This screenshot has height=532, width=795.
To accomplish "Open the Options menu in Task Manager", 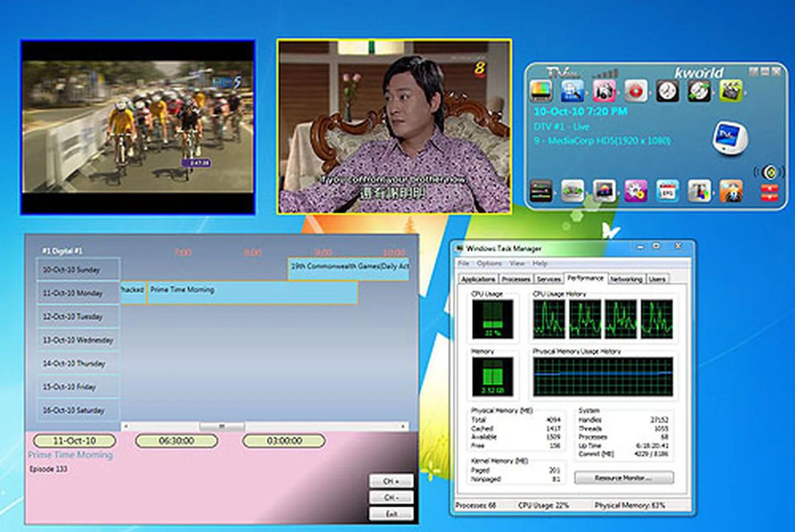I will click(489, 264).
